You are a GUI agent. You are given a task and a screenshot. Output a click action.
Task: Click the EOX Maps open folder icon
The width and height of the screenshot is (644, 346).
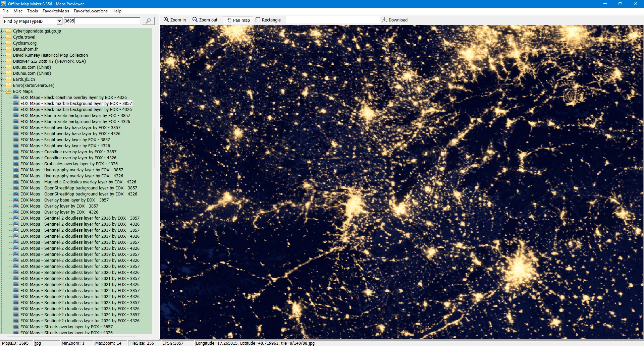click(9, 92)
